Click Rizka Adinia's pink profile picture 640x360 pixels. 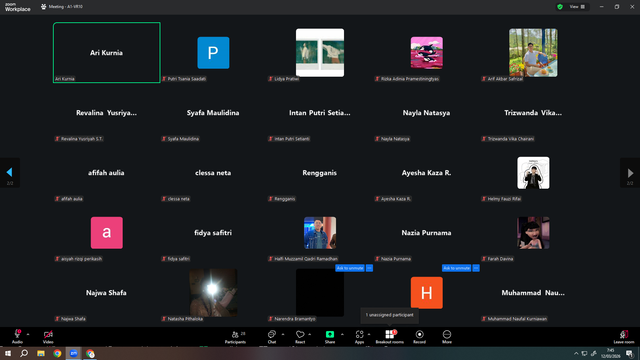pos(427,53)
